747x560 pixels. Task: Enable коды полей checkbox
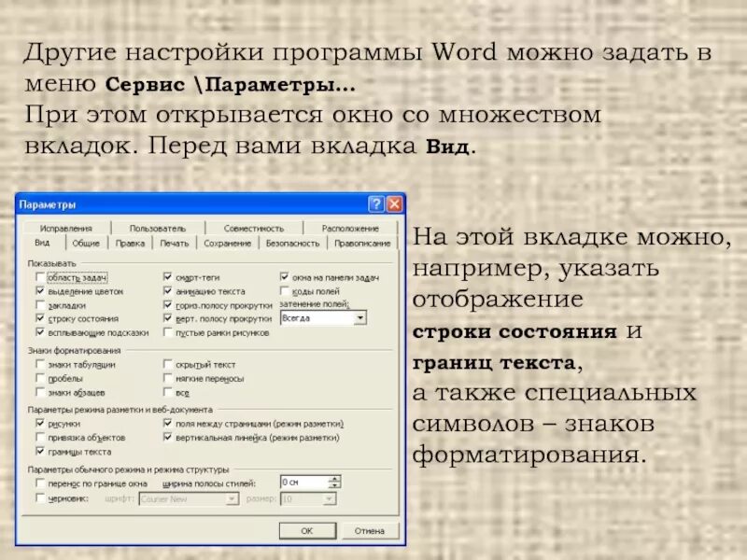285,290
